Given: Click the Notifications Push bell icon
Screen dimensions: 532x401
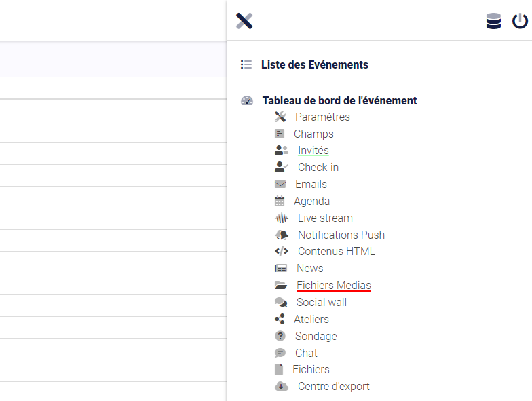Looking at the screenshot, I should pyautogui.click(x=282, y=235).
